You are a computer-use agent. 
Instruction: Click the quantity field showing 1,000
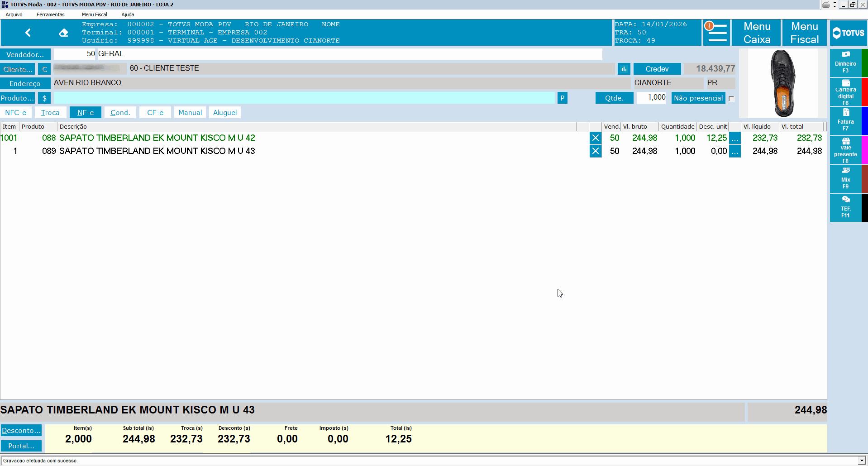pos(651,97)
